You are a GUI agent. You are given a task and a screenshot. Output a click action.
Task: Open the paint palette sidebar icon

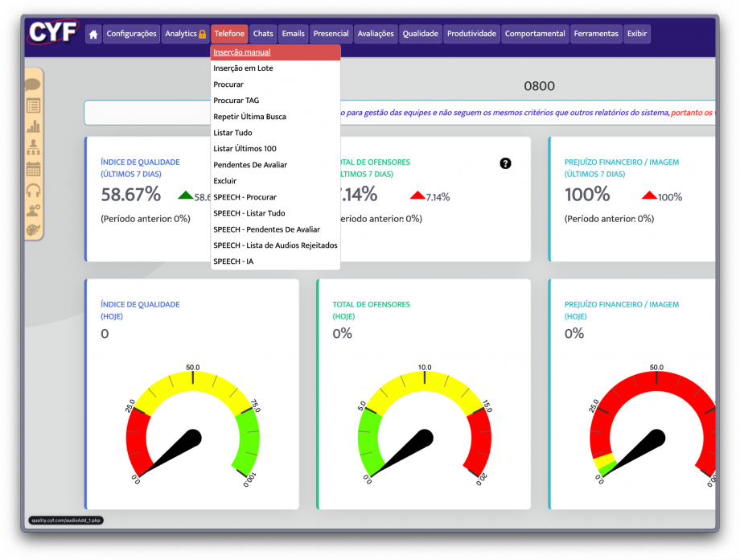point(33,230)
